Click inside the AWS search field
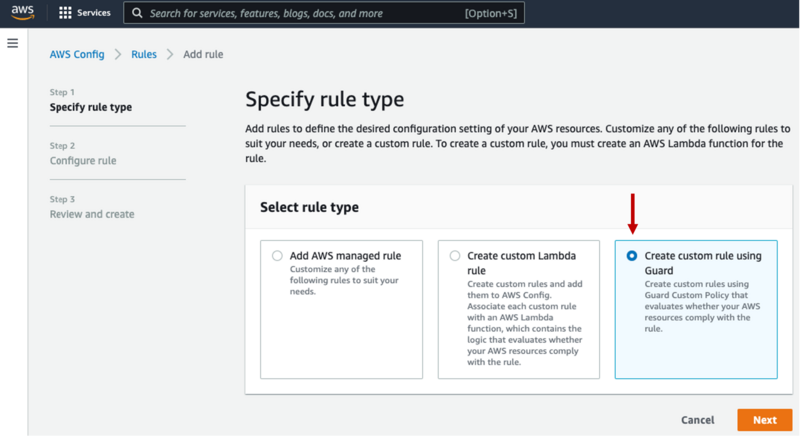The width and height of the screenshot is (800, 436). (300, 14)
